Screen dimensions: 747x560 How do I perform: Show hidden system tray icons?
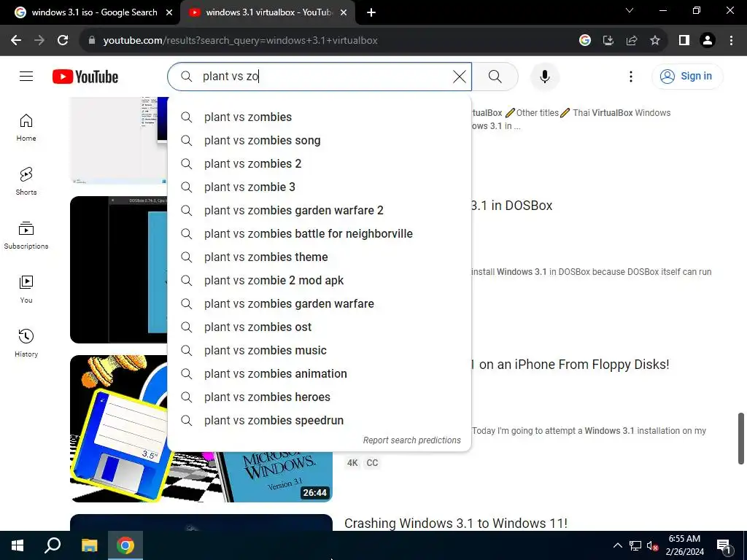tap(617, 545)
